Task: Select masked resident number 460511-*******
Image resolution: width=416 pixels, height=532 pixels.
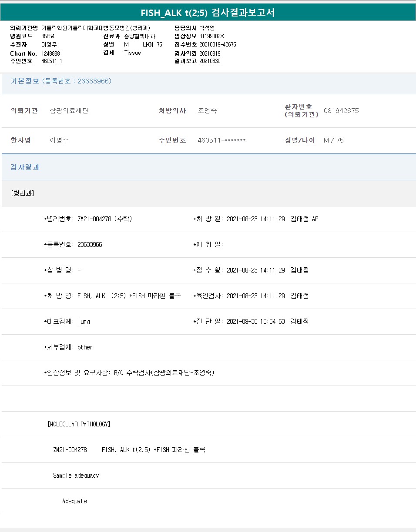Action: [x=221, y=140]
